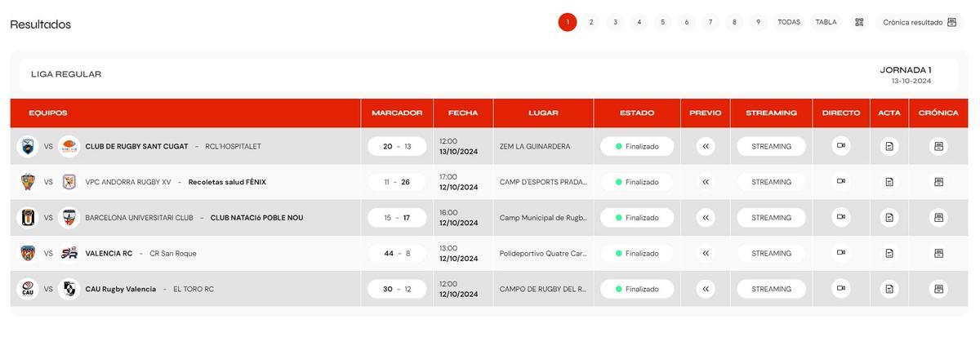Click CAU Rugby Valencia logo
This screenshot has height=337, width=980.
pyautogui.click(x=28, y=289)
